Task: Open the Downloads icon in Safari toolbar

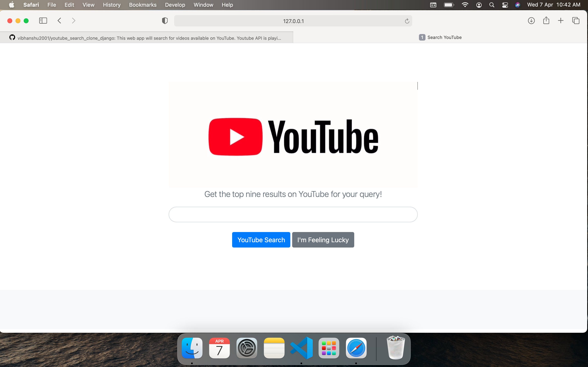Action: [531, 21]
